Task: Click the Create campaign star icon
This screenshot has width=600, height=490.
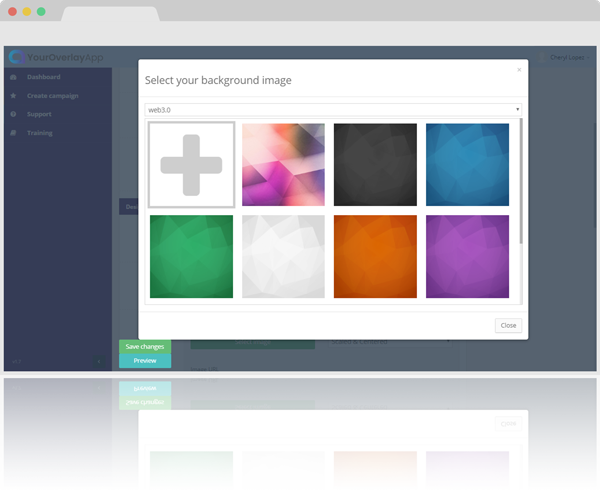Action: click(x=13, y=96)
